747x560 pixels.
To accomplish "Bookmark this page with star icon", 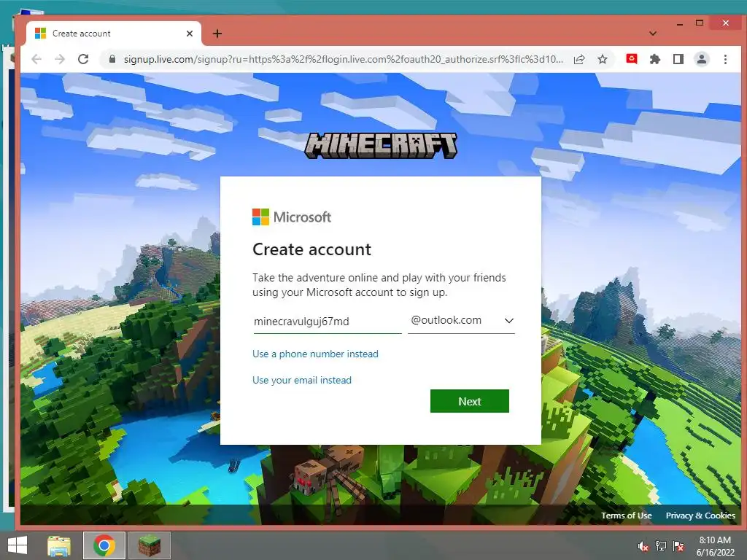I will pyautogui.click(x=603, y=59).
